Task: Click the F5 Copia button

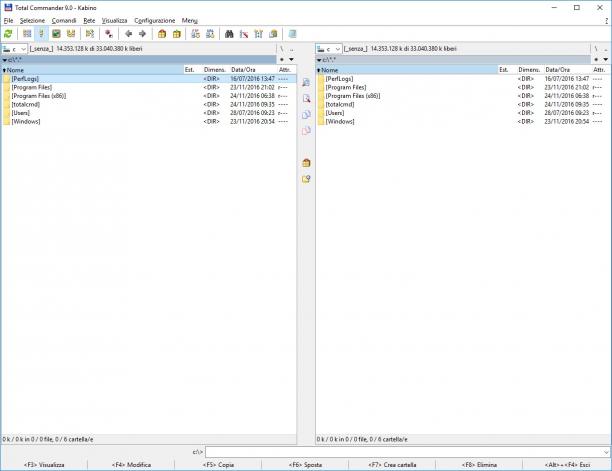Action: (x=218, y=465)
